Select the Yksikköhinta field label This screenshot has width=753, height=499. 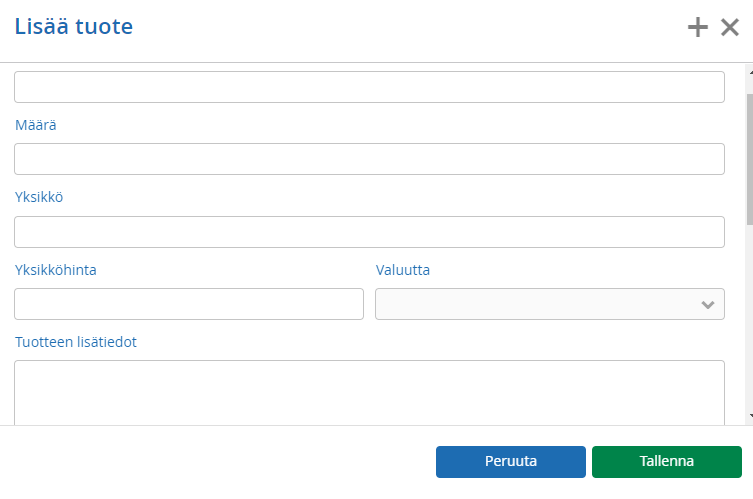[x=56, y=270]
